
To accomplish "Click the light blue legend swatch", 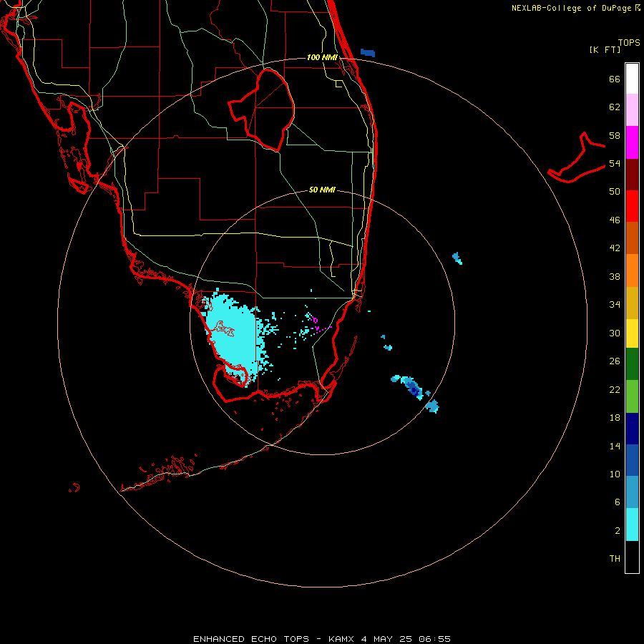I will click(632, 492).
